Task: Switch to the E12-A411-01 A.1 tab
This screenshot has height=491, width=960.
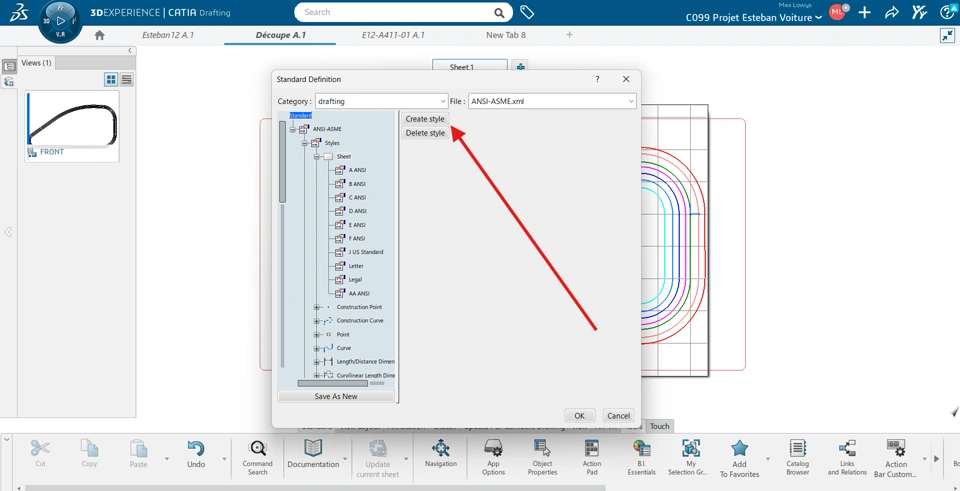Action: pyautogui.click(x=393, y=35)
